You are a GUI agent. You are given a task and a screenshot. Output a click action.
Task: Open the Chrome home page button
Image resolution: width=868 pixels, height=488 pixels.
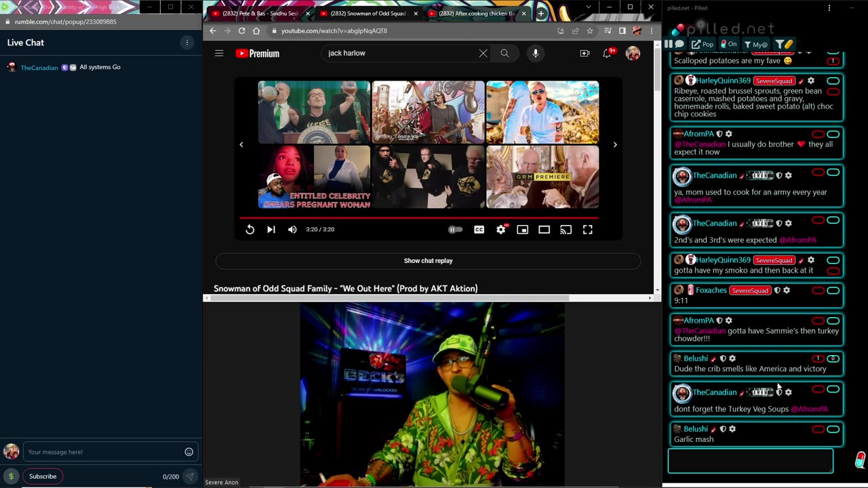(256, 30)
